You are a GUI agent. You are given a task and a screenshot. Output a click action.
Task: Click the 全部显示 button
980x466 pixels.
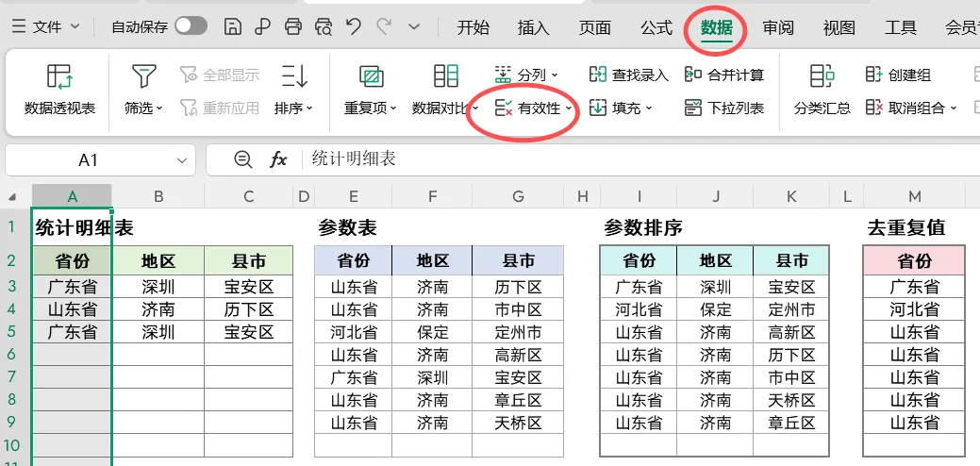pyautogui.click(x=220, y=75)
